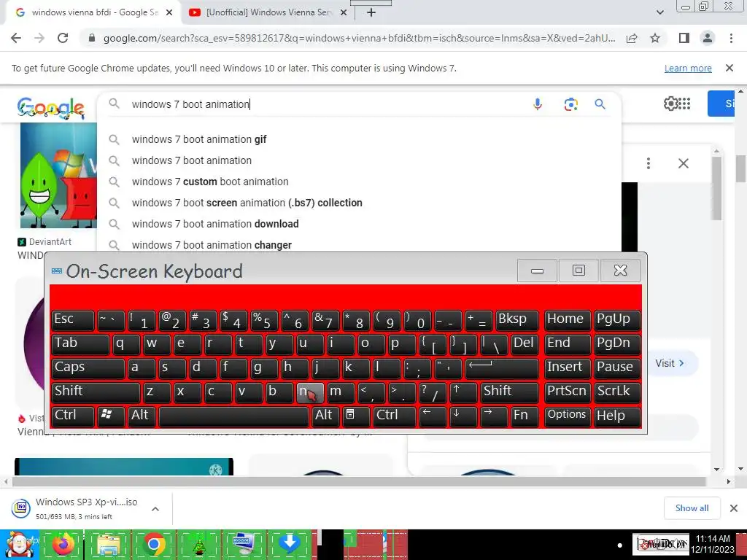Click Chrome icon in the taskbar
The height and width of the screenshot is (560, 747).
coord(153,544)
